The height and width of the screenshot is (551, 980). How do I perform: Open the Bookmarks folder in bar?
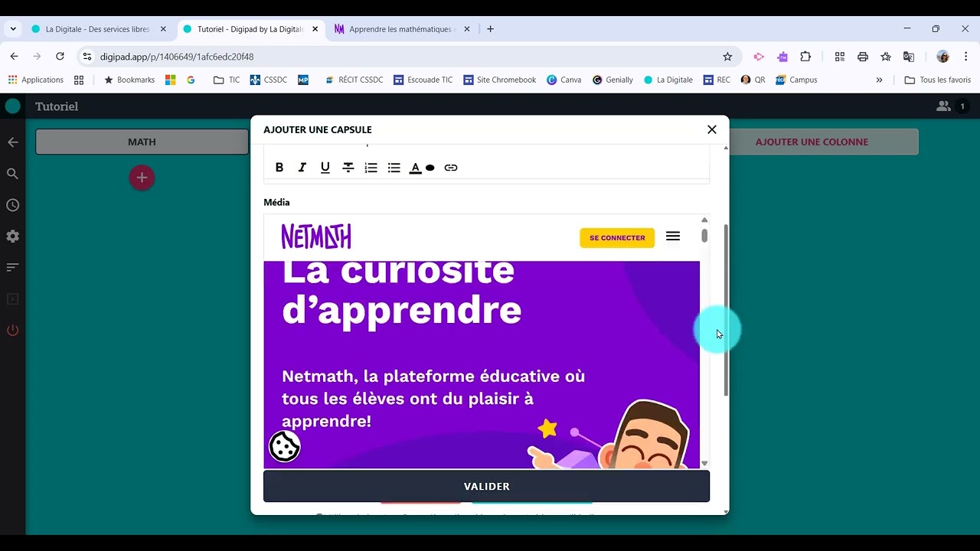pyautogui.click(x=129, y=80)
